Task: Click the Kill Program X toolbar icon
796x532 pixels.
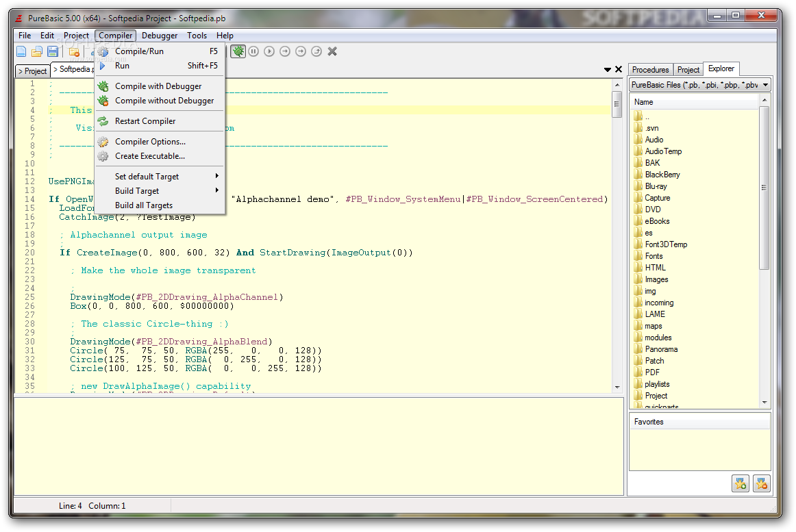Action: point(332,51)
